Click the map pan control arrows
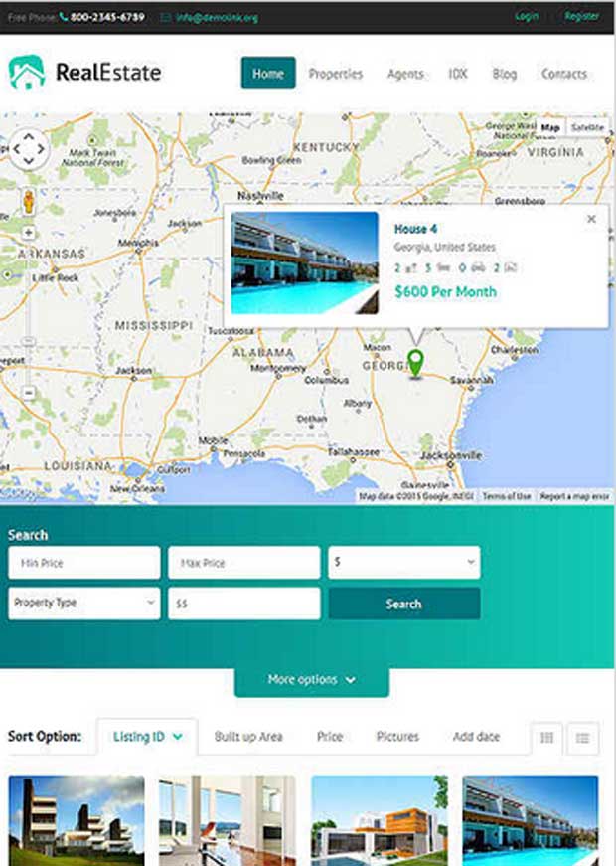The width and height of the screenshot is (616, 866). pyautogui.click(x=28, y=148)
